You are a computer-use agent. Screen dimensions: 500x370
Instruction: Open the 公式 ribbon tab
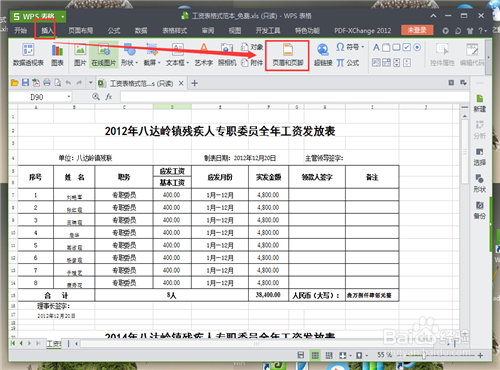[114, 31]
